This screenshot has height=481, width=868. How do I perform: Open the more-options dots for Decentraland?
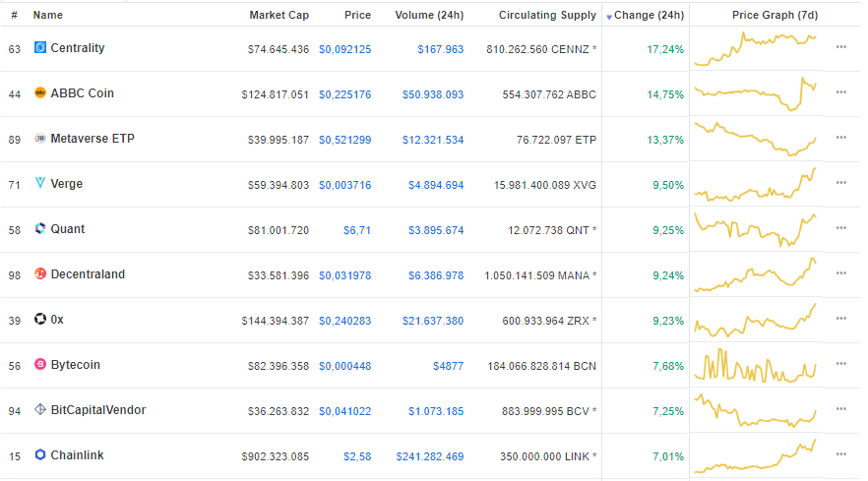pos(840,273)
